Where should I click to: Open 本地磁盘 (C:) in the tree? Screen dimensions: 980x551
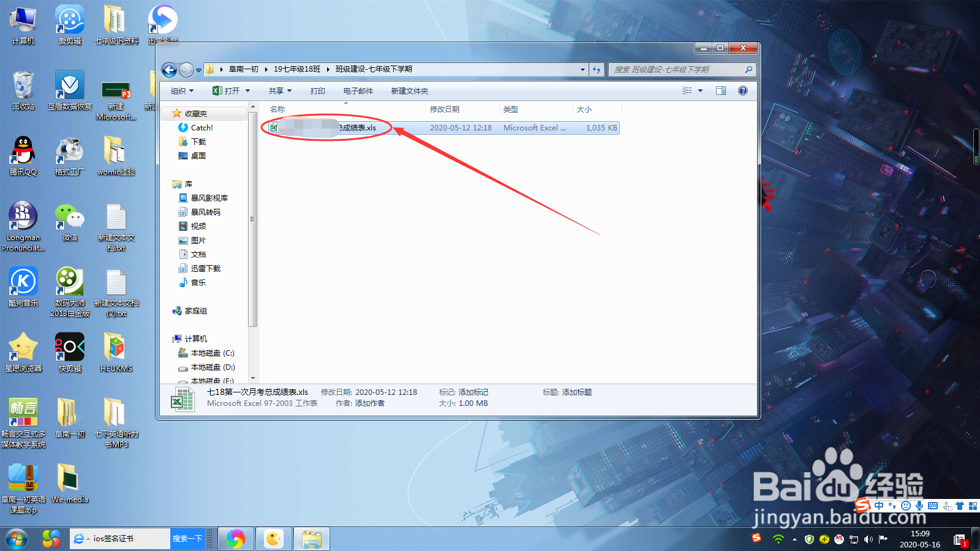tap(206, 353)
